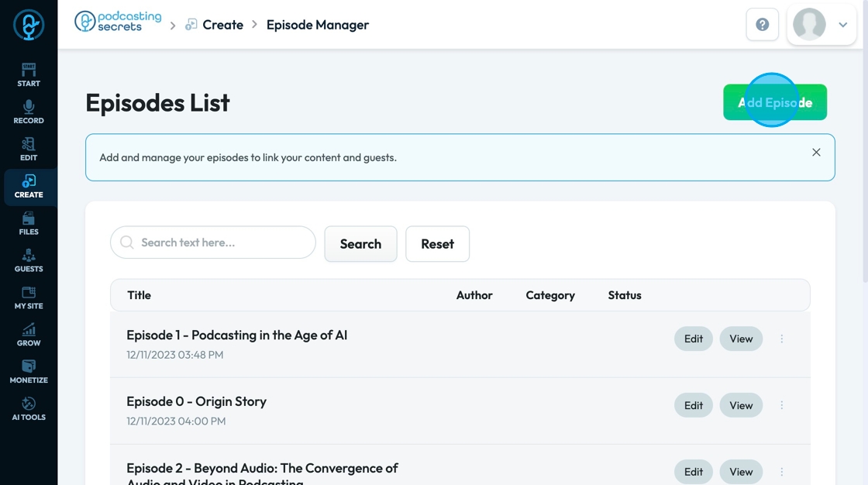The image size is (868, 485).
Task: Open the Guests section
Action: (29, 261)
